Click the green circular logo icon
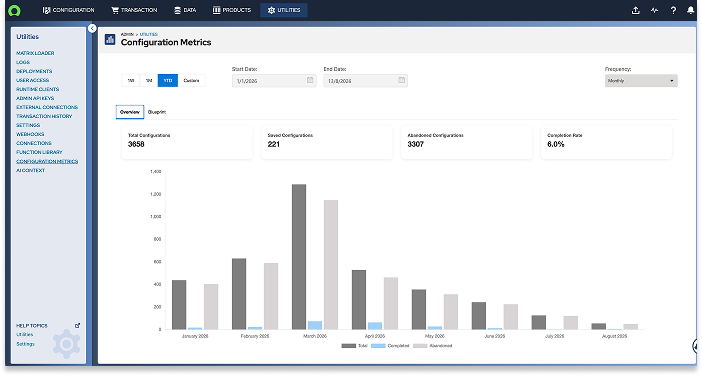 [14, 10]
